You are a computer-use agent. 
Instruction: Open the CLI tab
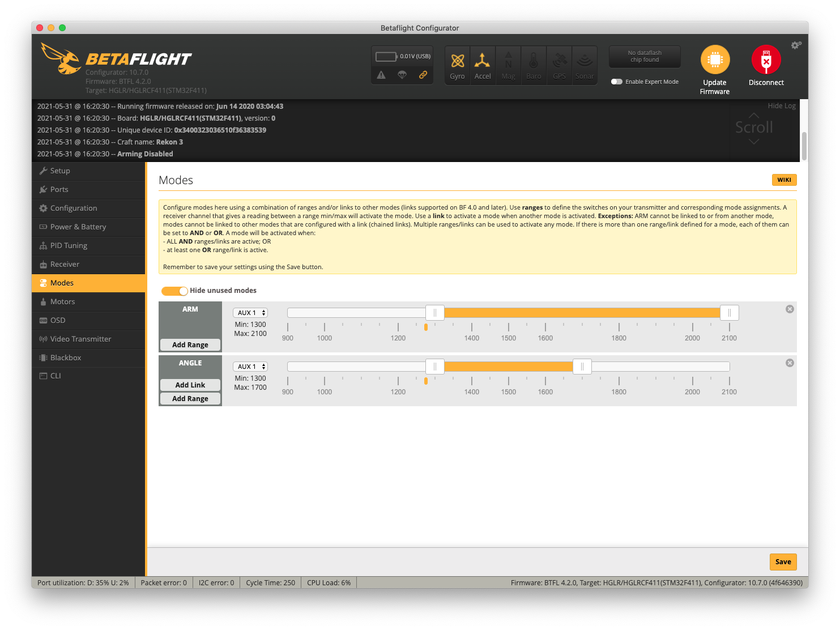88,376
